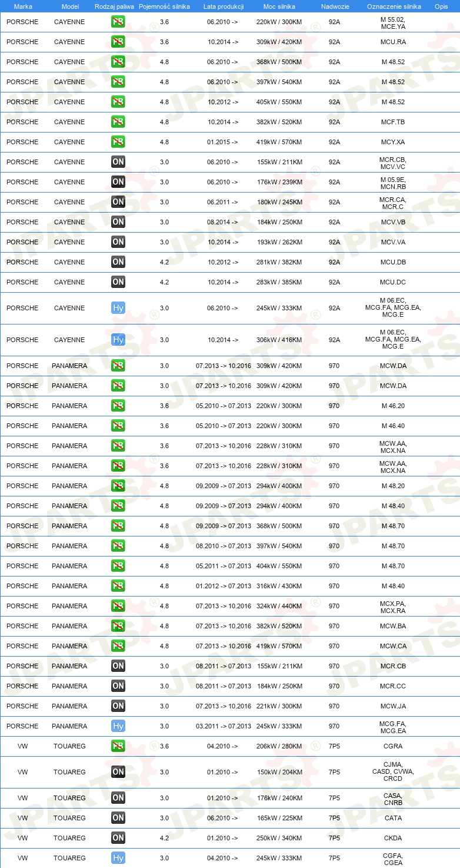The image size is (460, 868).
Task: Click hybrid Hy icon in Panamera 03.2011 row
Action: pos(118,726)
